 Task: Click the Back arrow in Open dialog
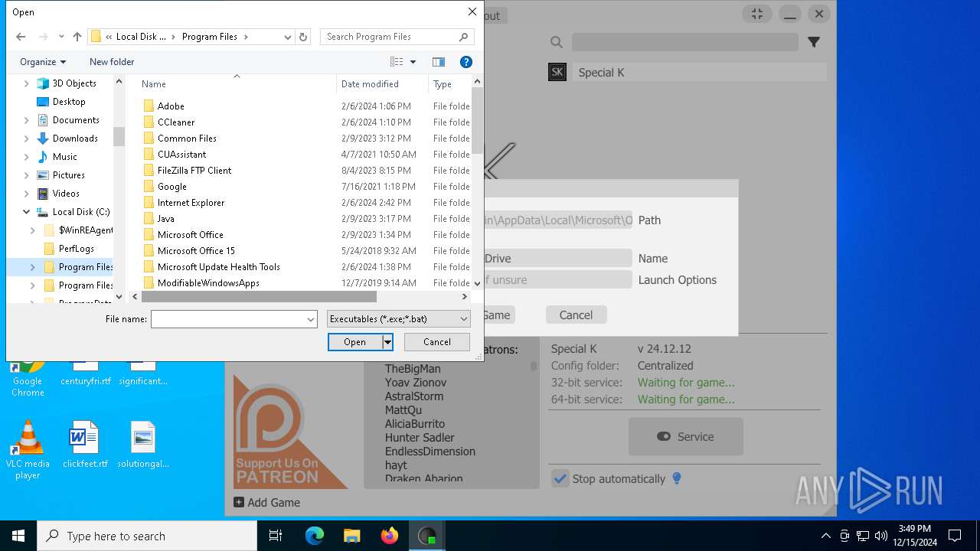pos(21,37)
